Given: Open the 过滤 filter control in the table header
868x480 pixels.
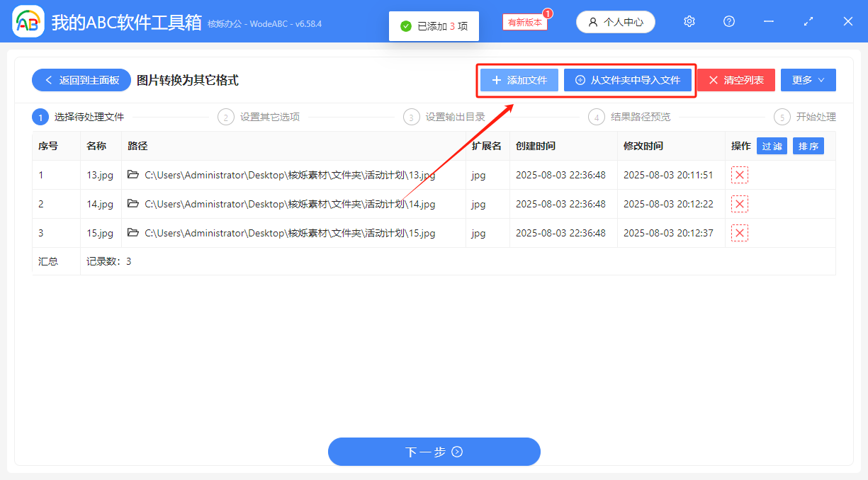Looking at the screenshot, I should point(772,146).
